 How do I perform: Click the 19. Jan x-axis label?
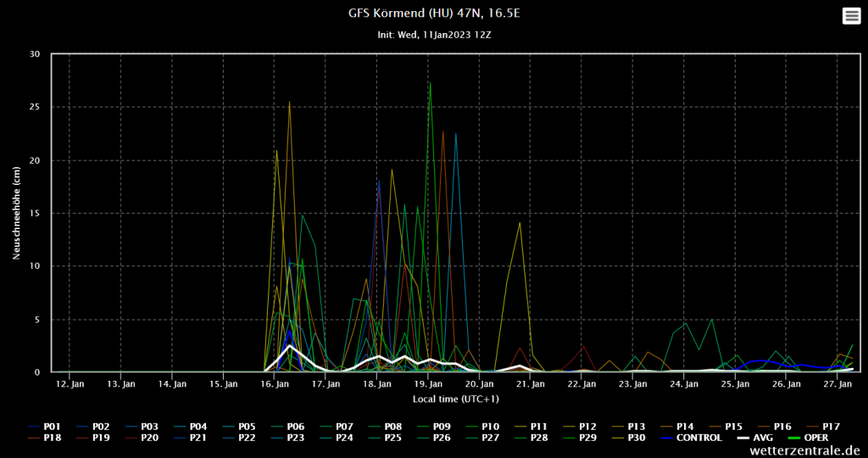[x=428, y=384]
